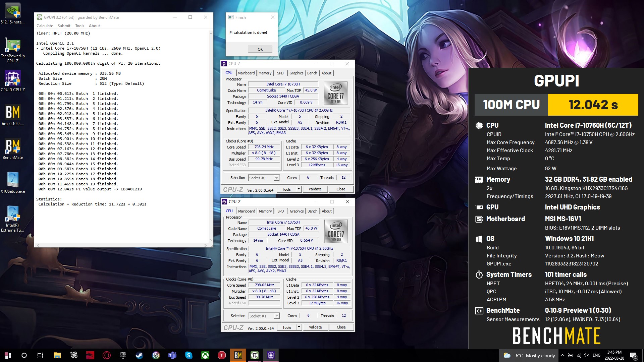644x362 pixels.
Task: Click Close in the upper CPU-Z window
Action: [341, 189]
